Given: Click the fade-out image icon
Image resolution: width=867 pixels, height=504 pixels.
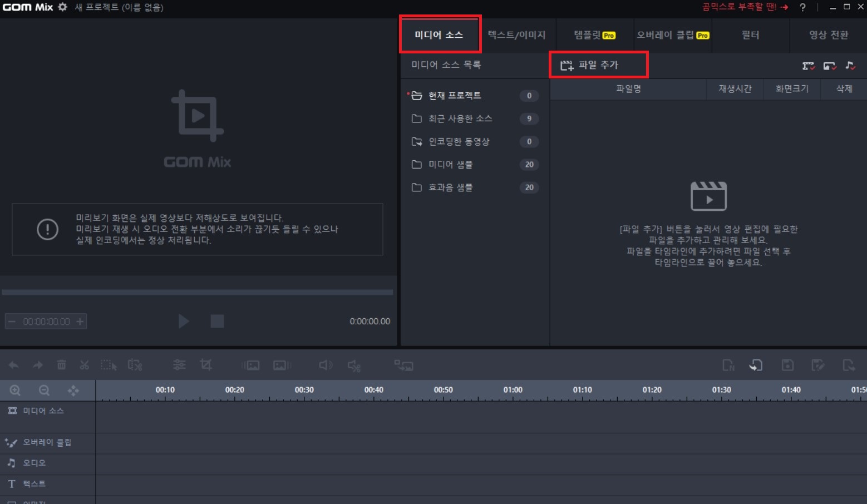Looking at the screenshot, I should point(282,365).
